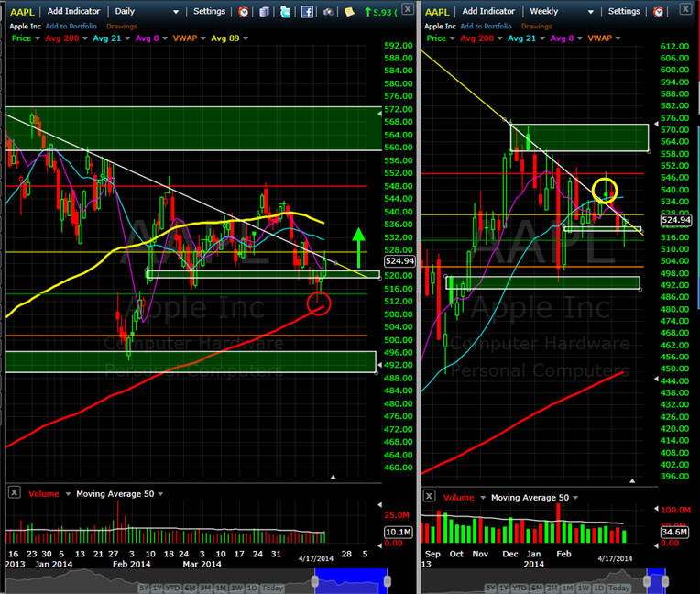Expand Avg 200 options in Daily chart
The image size is (700, 594).
pyautogui.click(x=85, y=38)
